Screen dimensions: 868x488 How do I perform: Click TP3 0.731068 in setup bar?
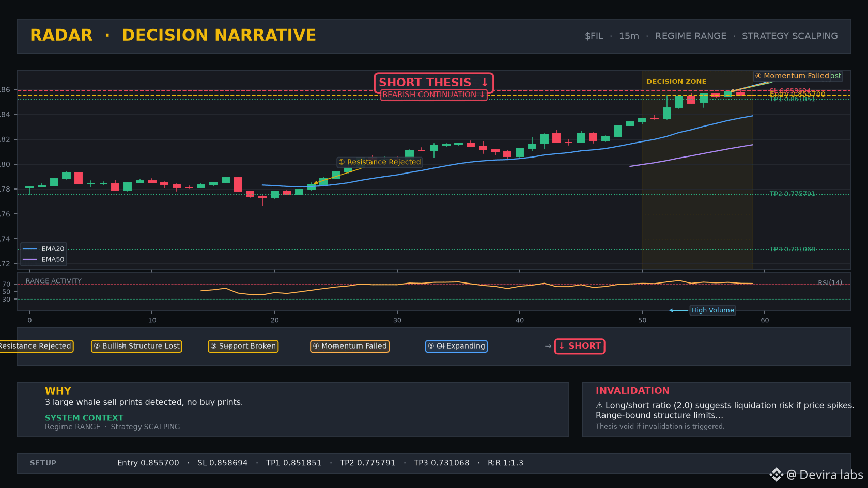[x=442, y=463]
